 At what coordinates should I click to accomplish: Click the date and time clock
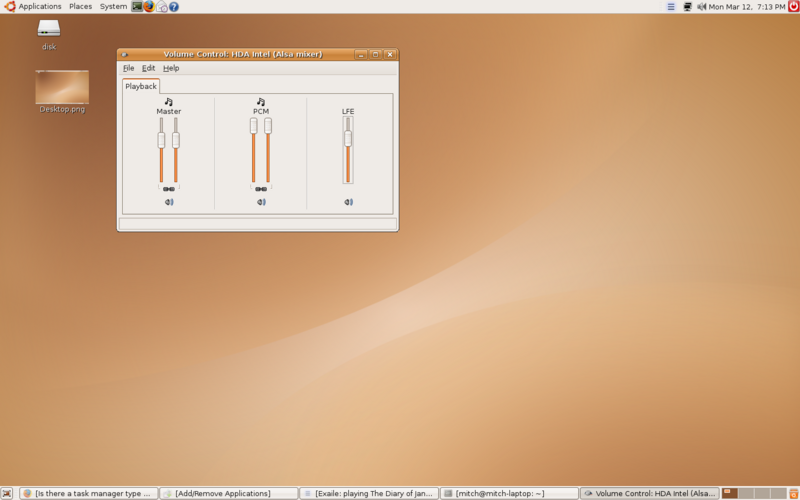747,7
